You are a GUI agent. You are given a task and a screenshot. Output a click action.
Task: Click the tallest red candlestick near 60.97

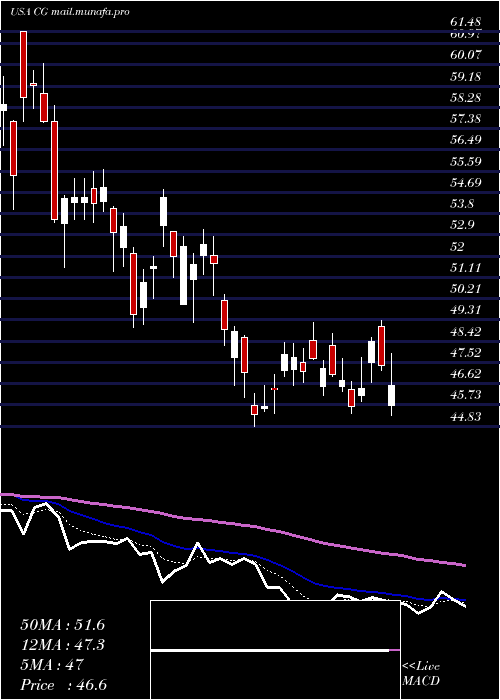(x=23, y=64)
